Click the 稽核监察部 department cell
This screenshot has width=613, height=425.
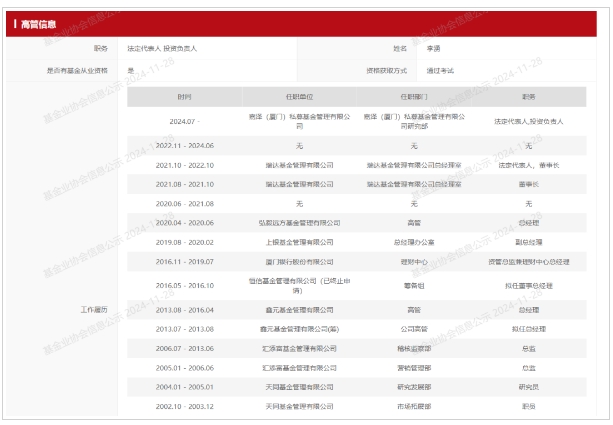click(414, 348)
